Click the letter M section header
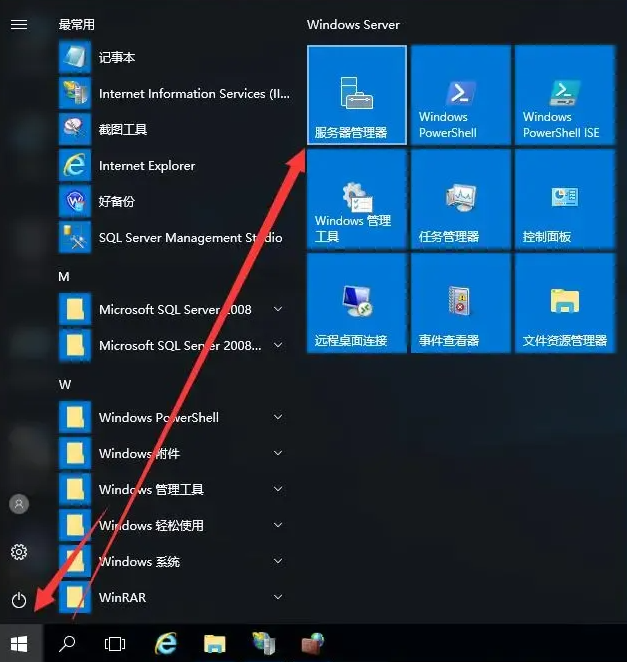 [64, 277]
